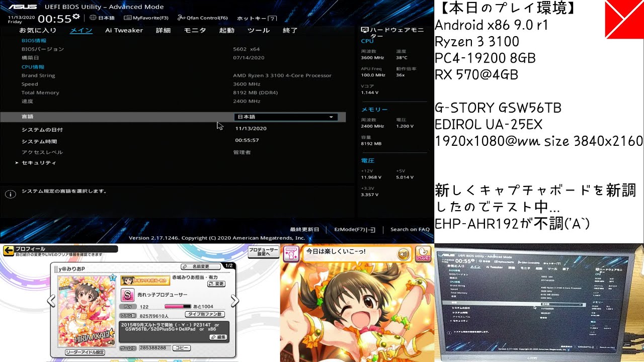The height and width of the screenshot is (362, 644).
Task: Click the 名前変更 button
Action: tap(201, 266)
